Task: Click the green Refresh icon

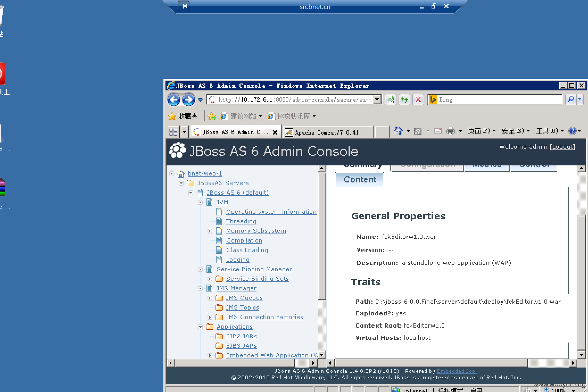Action: pyautogui.click(x=404, y=100)
